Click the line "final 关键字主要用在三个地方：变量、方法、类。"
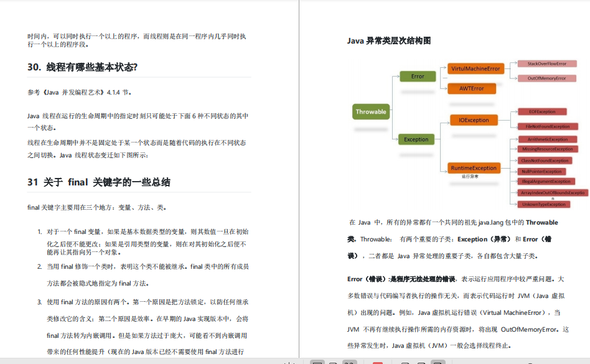This screenshot has width=590, height=364. tap(97, 207)
